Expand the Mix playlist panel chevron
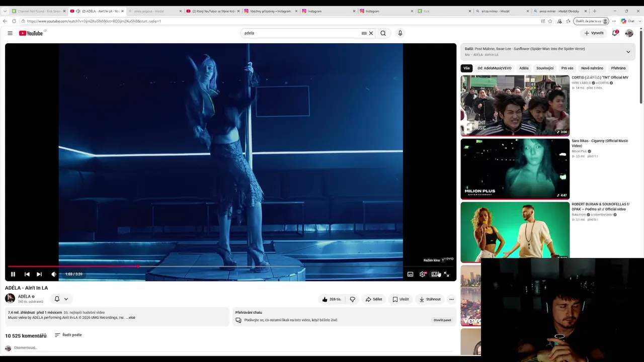Screen dimensions: 644x362 click(628, 52)
